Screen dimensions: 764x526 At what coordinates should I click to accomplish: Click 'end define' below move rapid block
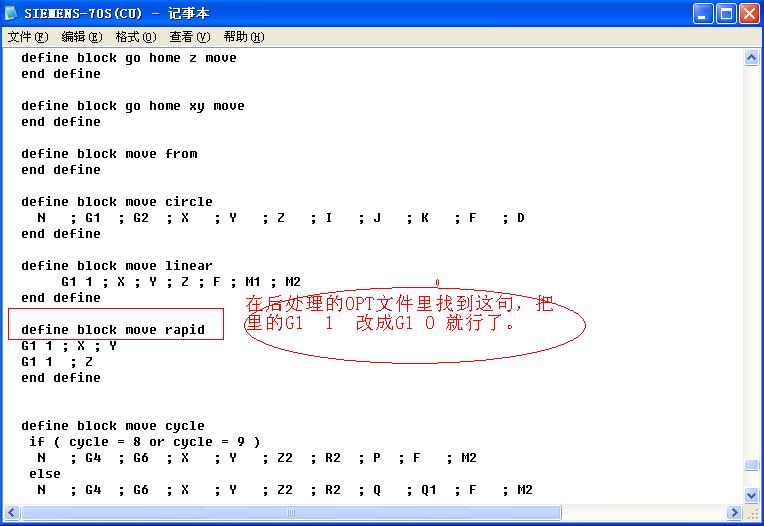[61, 378]
